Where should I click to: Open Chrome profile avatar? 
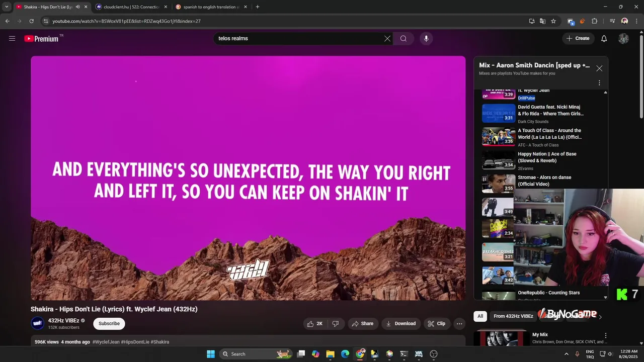[x=624, y=21]
